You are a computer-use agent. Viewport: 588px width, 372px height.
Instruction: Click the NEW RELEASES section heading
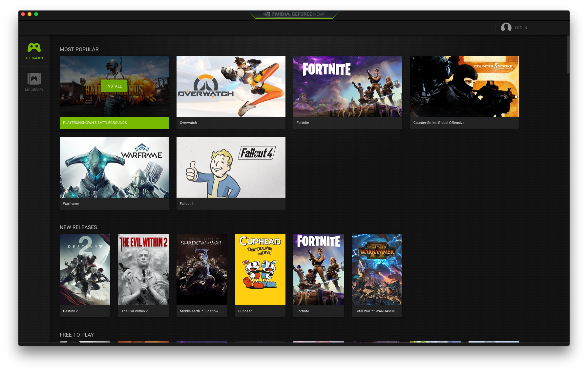click(x=78, y=227)
